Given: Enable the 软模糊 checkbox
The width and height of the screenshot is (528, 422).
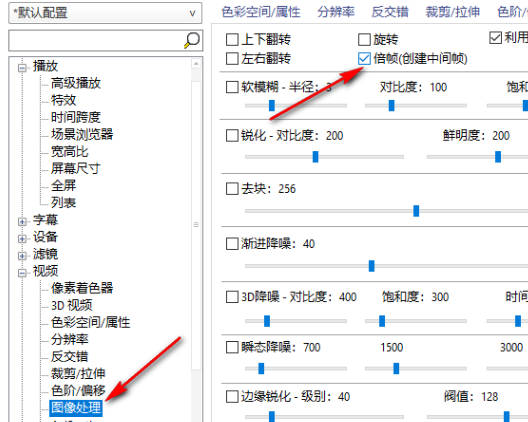Looking at the screenshot, I should click(232, 87).
